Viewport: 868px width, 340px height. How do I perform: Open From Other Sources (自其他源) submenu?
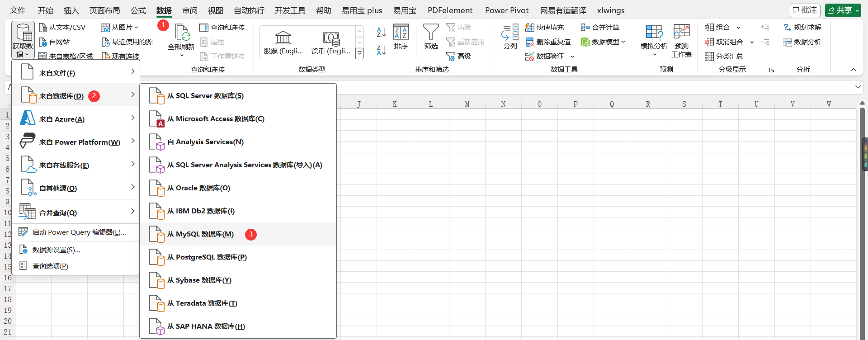click(x=76, y=188)
